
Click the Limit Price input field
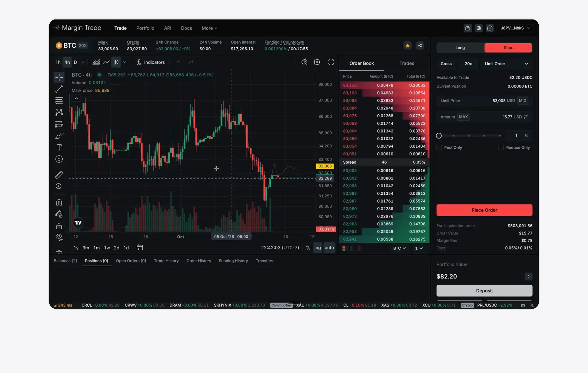tap(484, 100)
